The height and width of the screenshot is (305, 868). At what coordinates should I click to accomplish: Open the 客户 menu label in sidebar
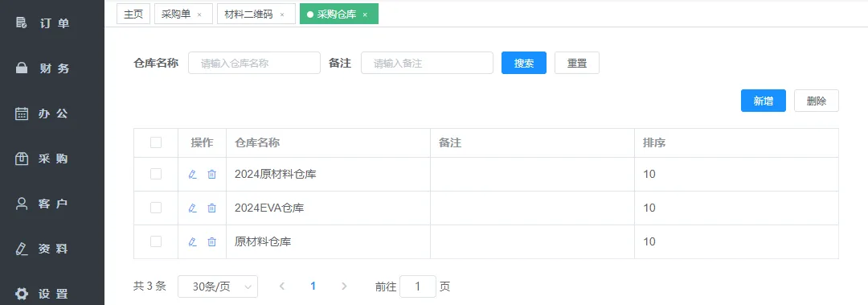(53, 204)
